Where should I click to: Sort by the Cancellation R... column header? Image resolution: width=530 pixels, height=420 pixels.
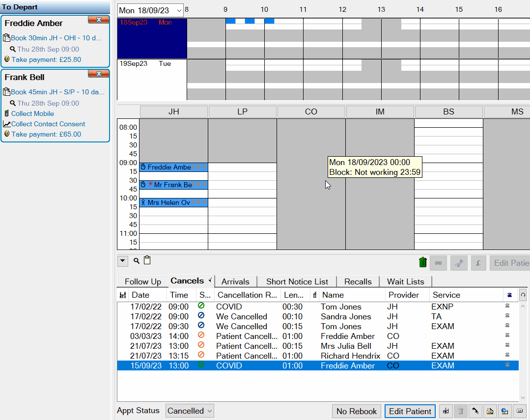pos(247,295)
